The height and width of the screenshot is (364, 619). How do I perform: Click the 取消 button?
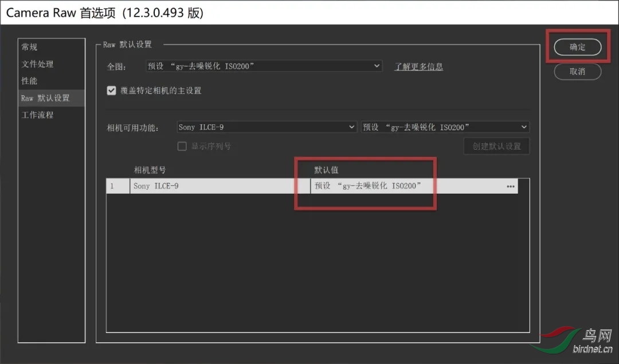click(x=577, y=72)
